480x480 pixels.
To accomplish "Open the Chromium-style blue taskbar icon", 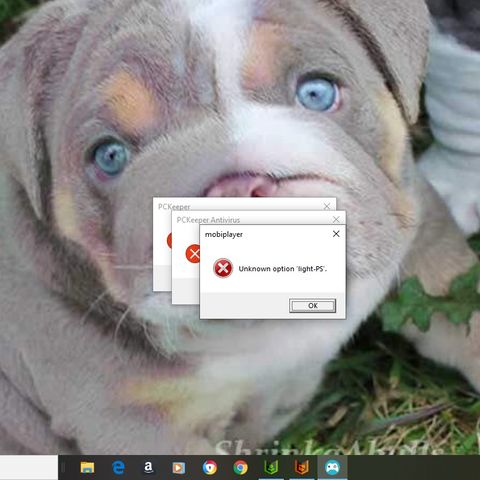I will tap(210, 468).
